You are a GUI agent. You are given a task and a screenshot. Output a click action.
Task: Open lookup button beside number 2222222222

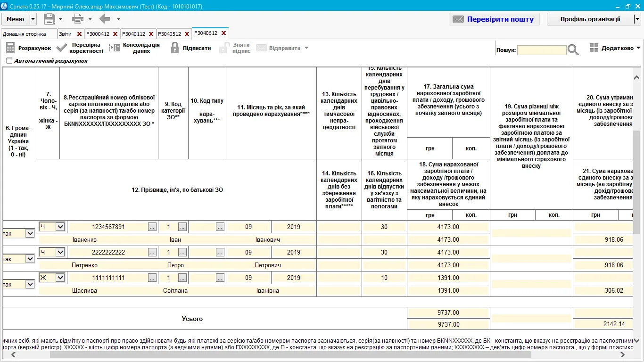click(152, 252)
